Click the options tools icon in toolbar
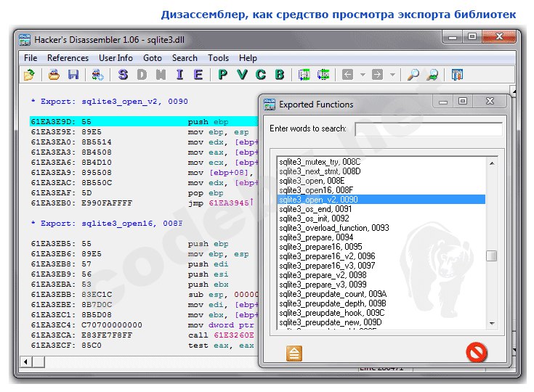This screenshot has height=392, width=534. [x=457, y=75]
